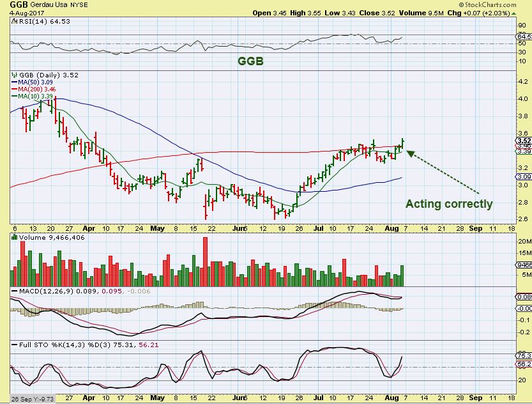
Task: Click the 'Close 3.52' value
Action: tap(377, 13)
